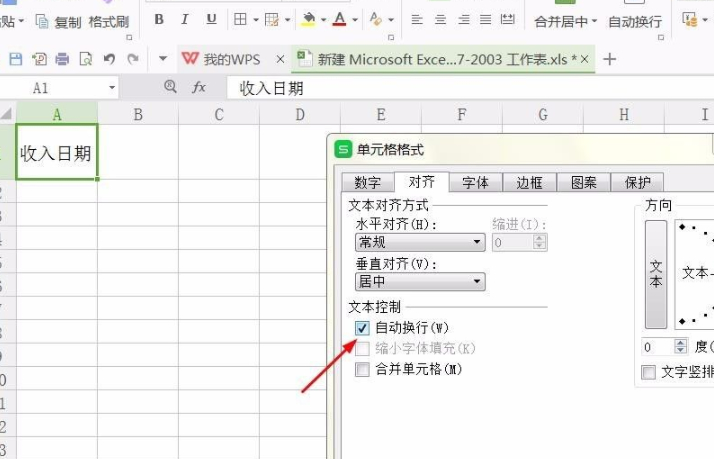Click the degree spinner arrows

tap(680, 347)
